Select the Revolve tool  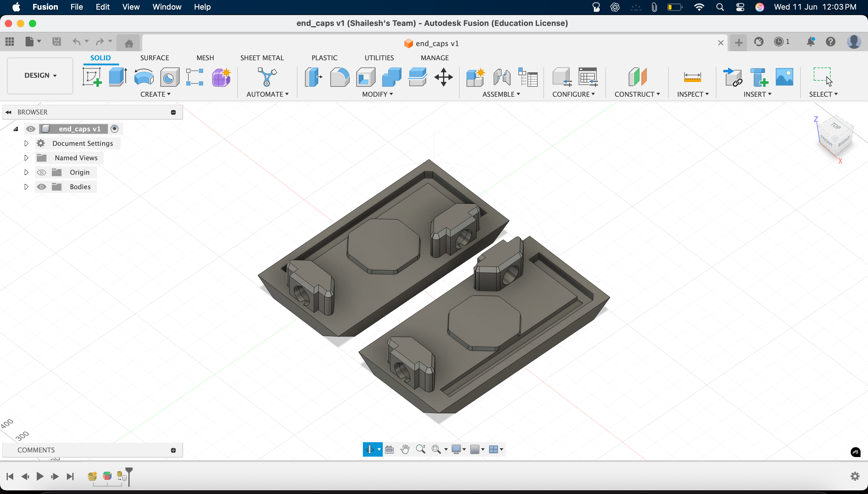tap(143, 77)
